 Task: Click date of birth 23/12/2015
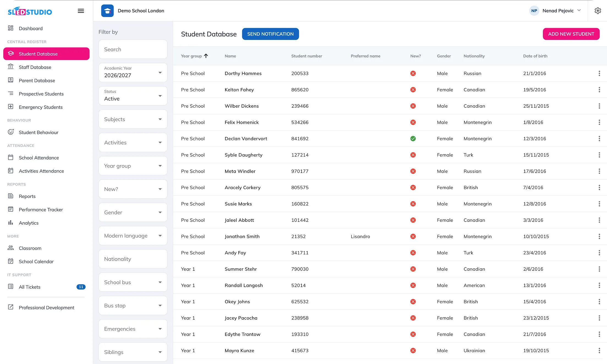(536, 318)
